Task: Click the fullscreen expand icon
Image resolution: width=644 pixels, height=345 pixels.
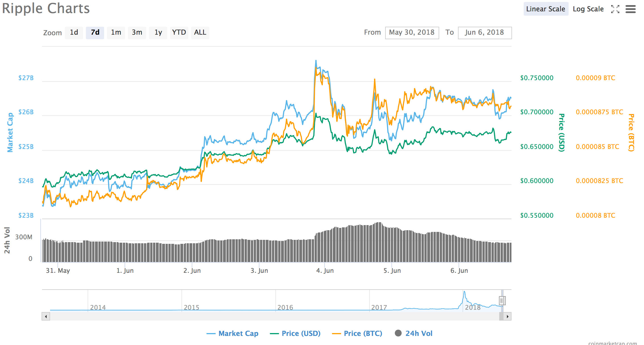Action: 615,9
